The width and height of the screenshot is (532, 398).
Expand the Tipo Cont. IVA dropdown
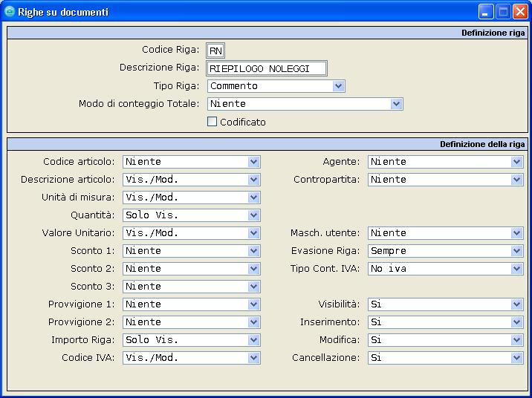click(517, 269)
